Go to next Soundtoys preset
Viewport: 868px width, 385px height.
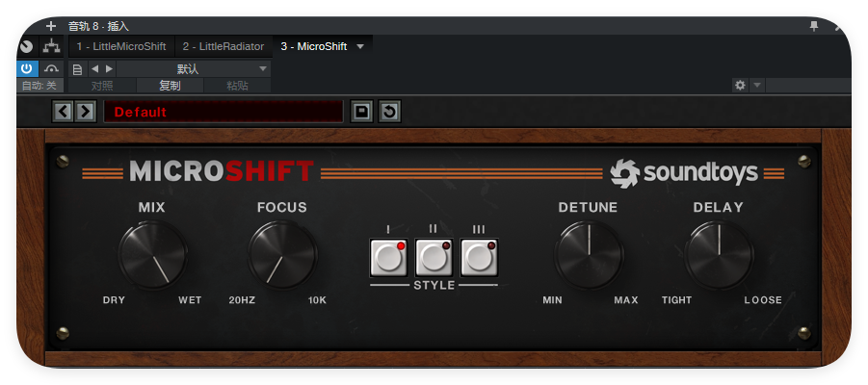(85, 112)
